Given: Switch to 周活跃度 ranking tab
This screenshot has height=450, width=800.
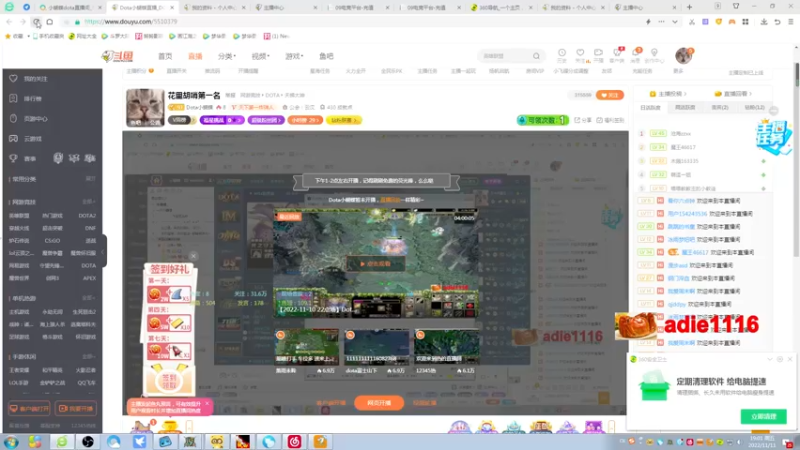Looking at the screenshot, I should pos(685,108).
